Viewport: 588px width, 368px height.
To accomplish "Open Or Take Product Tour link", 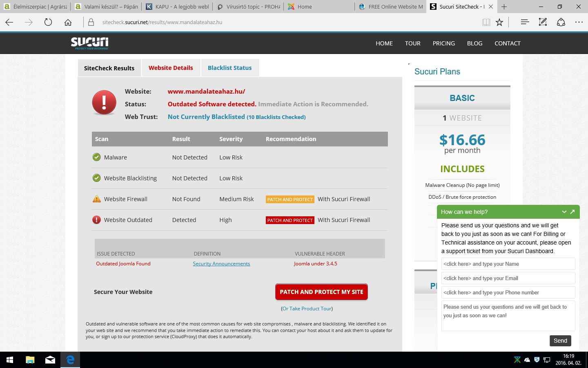I will [x=307, y=309].
